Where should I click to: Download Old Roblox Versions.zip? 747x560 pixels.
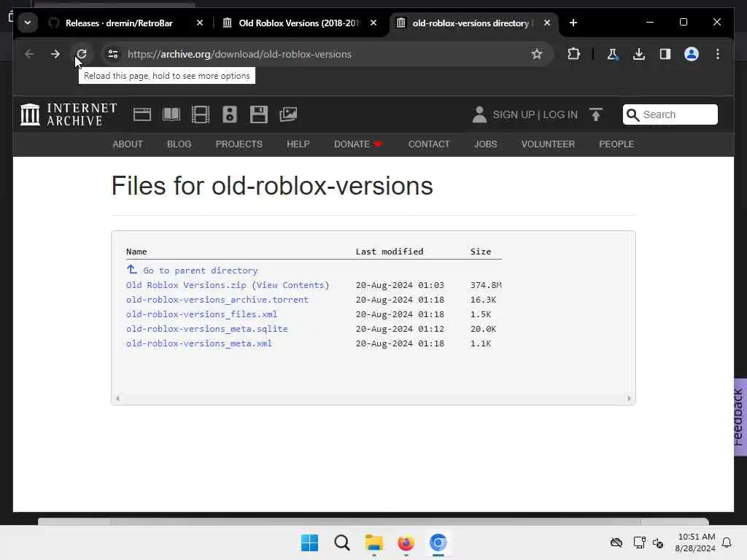coord(186,285)
